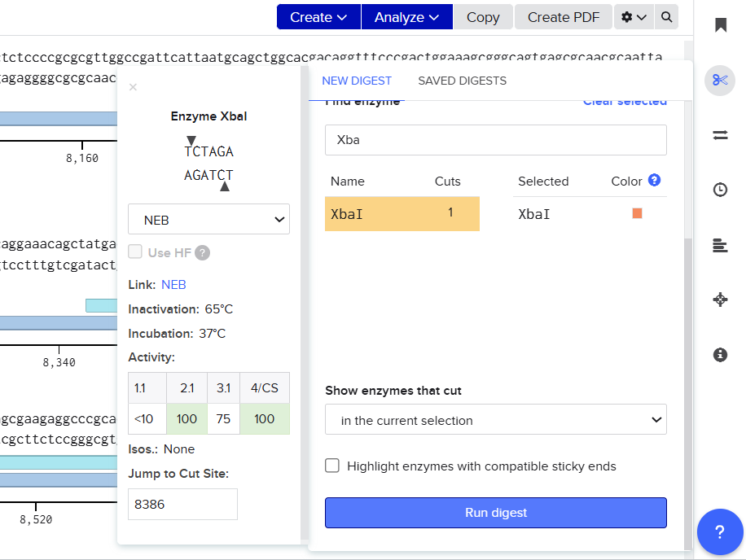Click the Use HF help icon
746x560 pixels.
[x=202, y=252]
